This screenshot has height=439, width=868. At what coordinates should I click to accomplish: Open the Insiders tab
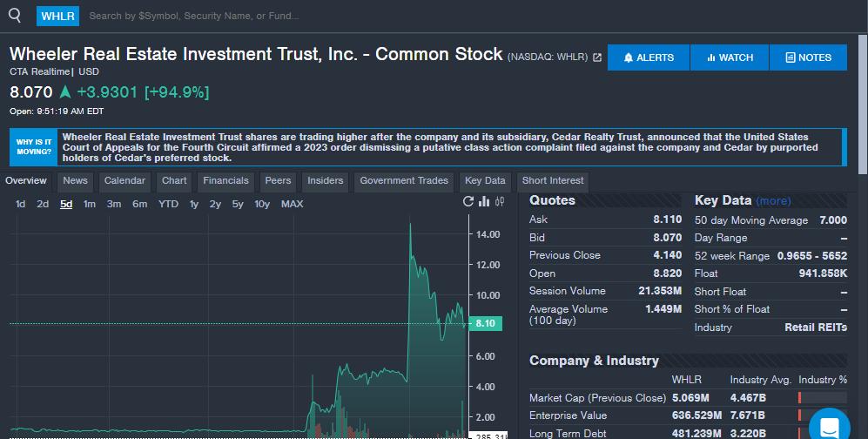325,181
